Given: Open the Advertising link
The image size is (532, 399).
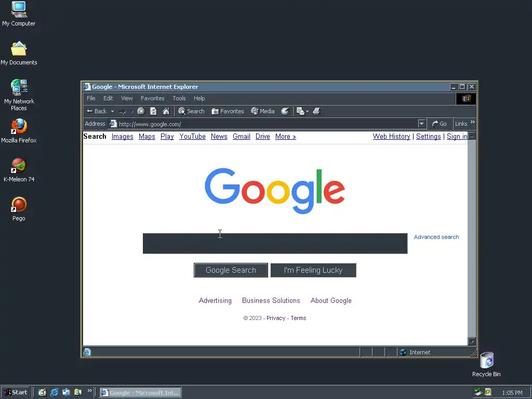Looking at the screenshot, I should click(x=215, y=301).
